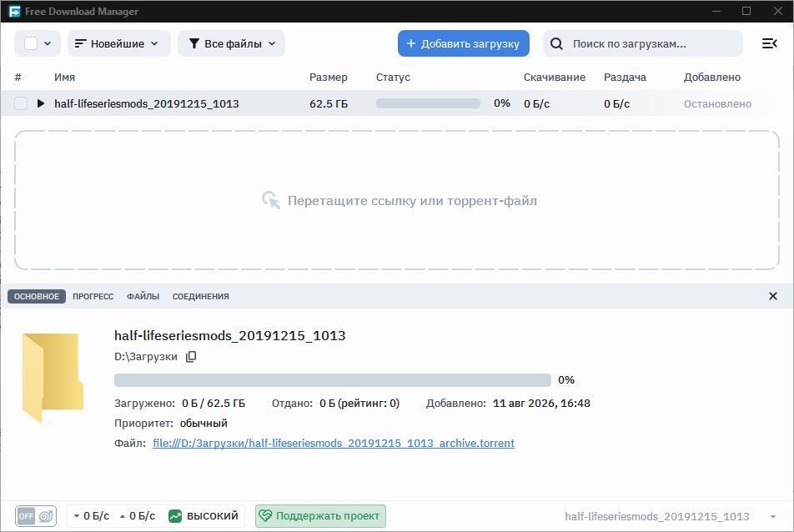Click the details panel progress bar

coord(333,379)
